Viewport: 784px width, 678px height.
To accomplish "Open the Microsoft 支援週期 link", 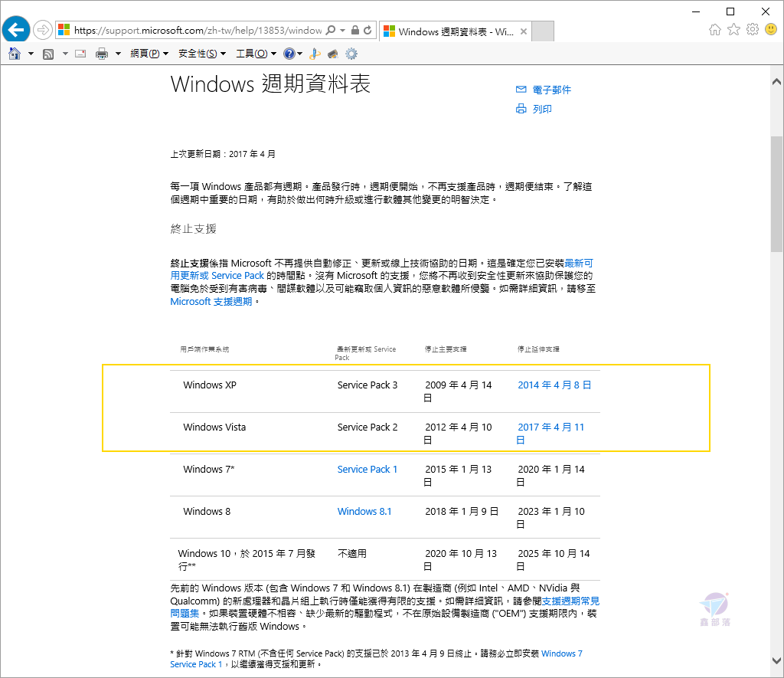I will point(211,302).
